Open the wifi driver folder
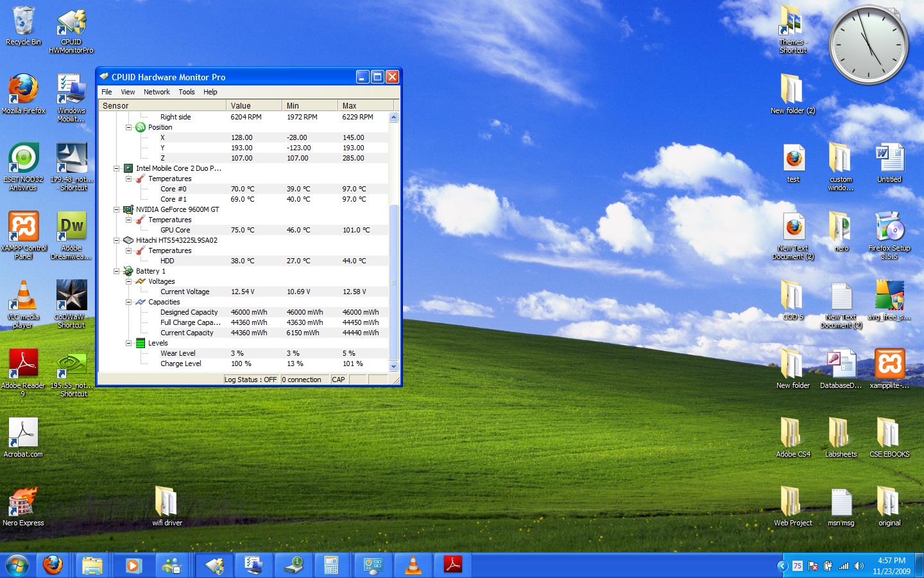The width and height of the screenshot is (924, 578). pyautogui.click(x=167, y=506)
